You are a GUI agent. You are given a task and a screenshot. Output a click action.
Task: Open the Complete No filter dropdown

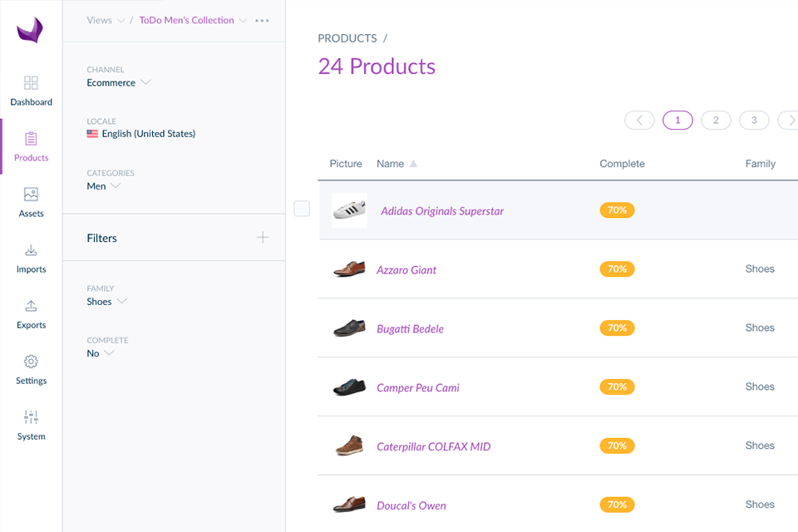pyautogui.click(x=101, y=353)
